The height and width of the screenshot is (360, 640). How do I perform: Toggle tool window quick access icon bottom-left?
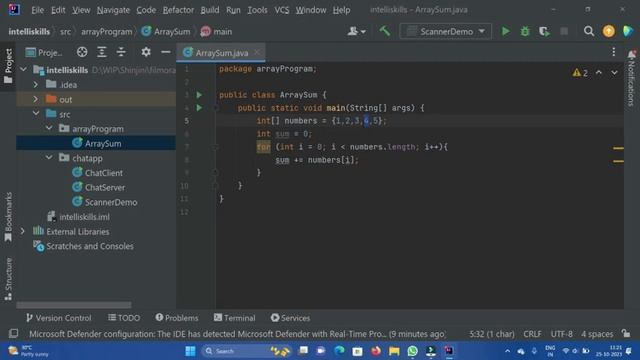click(13, 333)
